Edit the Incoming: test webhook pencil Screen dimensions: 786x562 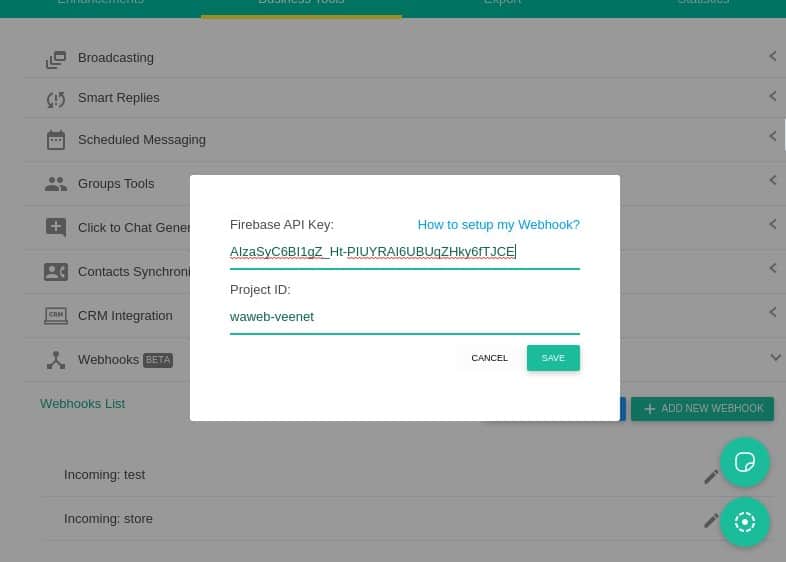tap(710, 477)
